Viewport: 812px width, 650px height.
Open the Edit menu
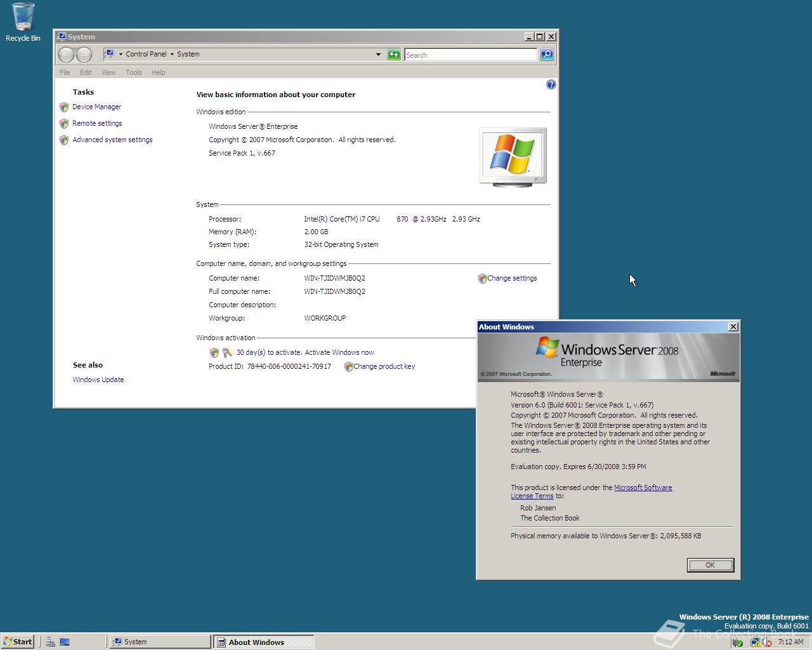[86, 72]
